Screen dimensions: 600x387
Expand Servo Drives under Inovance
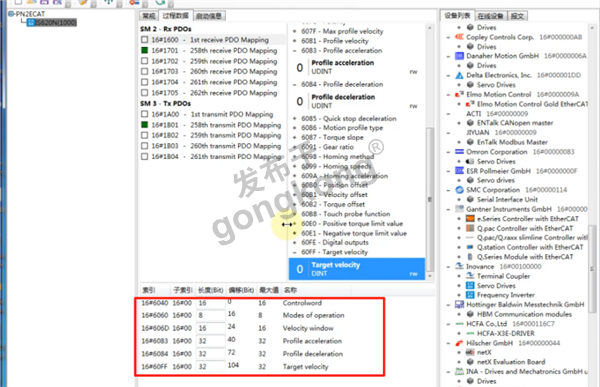click(459, 286)
